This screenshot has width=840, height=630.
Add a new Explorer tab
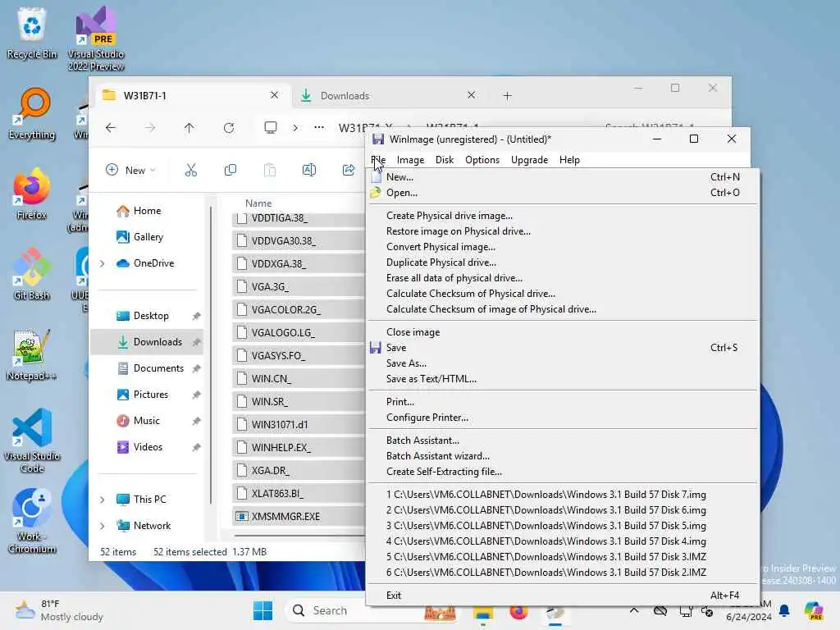pos(507,96)
